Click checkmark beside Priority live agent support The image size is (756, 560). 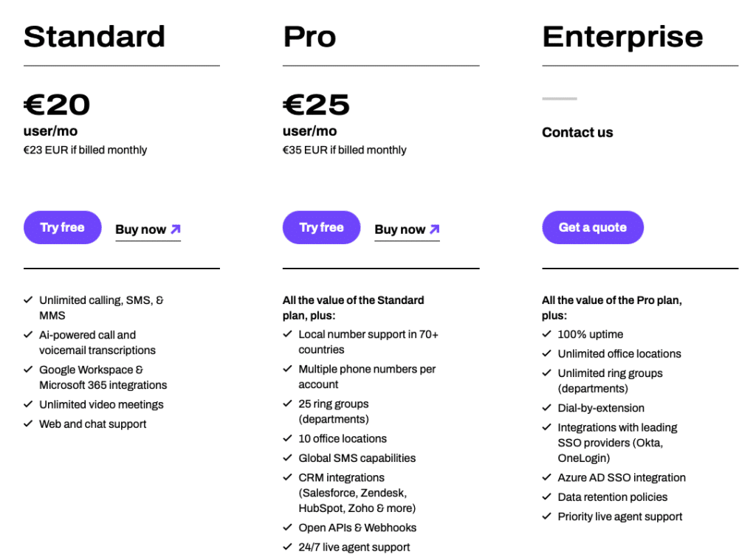tap(546, 516)
